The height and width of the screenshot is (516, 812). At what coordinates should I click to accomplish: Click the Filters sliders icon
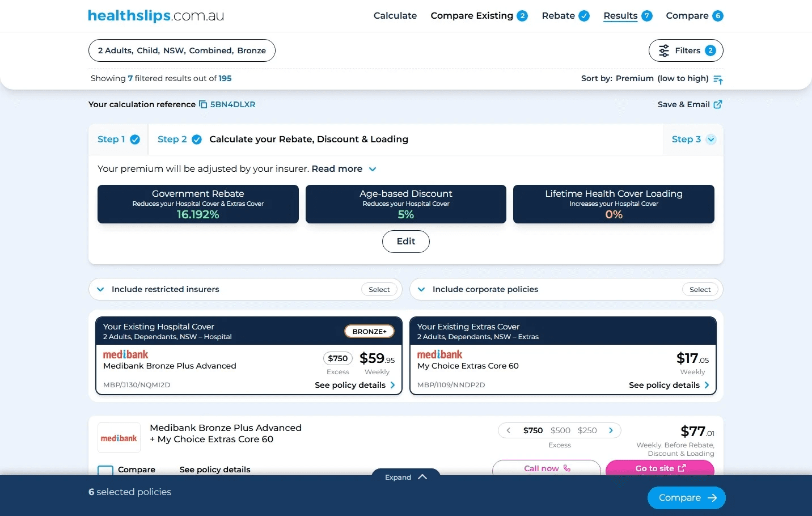click(x=663, y=50)
